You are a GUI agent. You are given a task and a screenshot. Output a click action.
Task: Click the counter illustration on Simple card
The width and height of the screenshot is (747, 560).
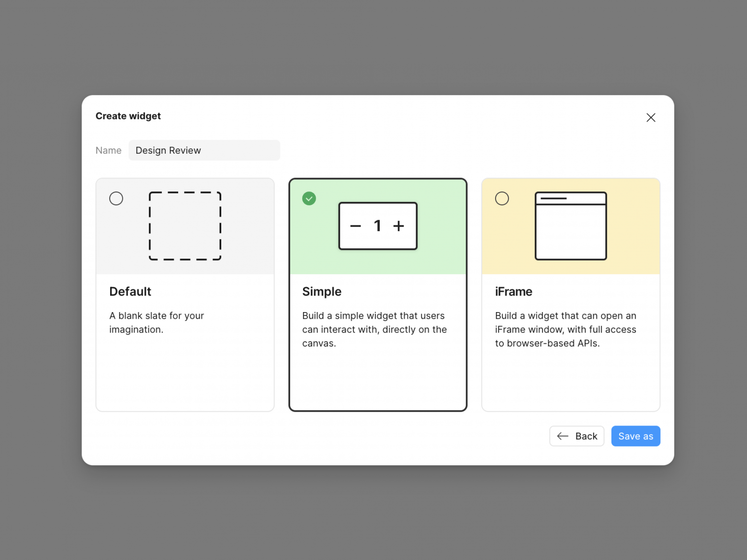point(378,226)
